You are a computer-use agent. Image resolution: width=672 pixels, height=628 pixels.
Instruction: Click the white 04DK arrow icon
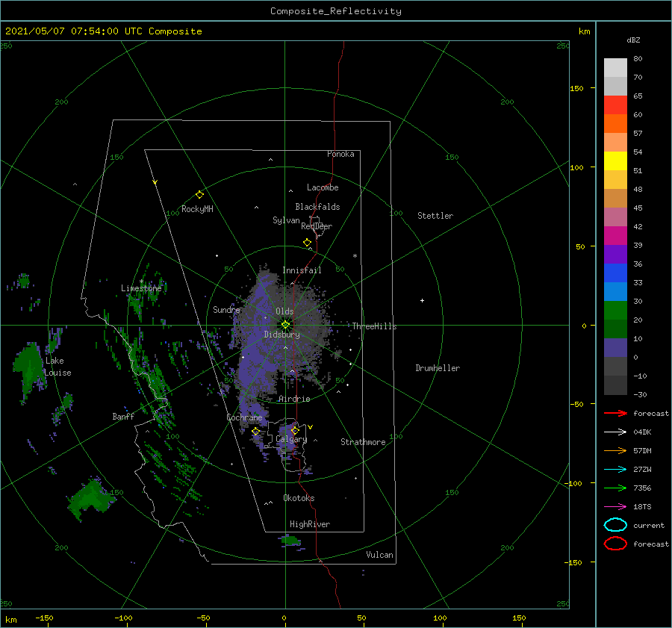coord(615,432)
